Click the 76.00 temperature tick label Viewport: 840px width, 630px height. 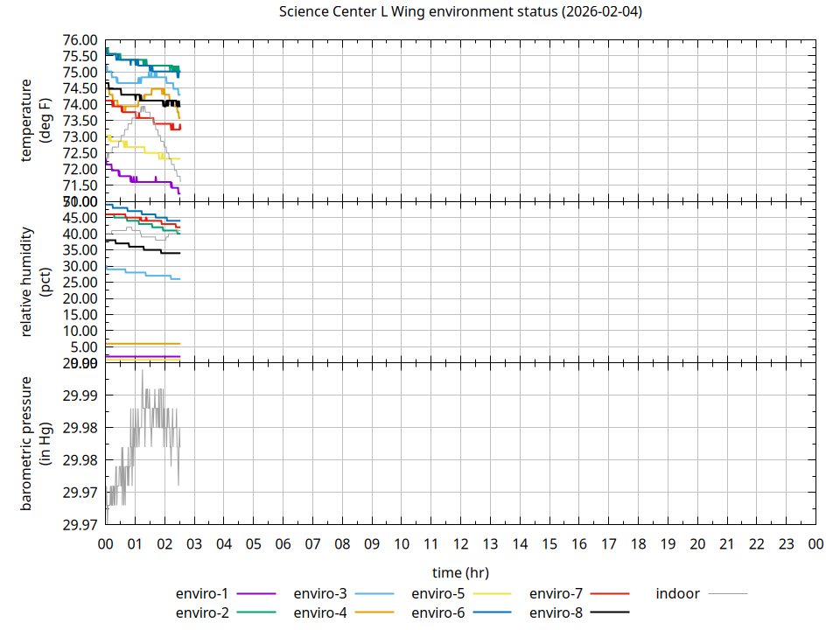[x=80, y=40]
